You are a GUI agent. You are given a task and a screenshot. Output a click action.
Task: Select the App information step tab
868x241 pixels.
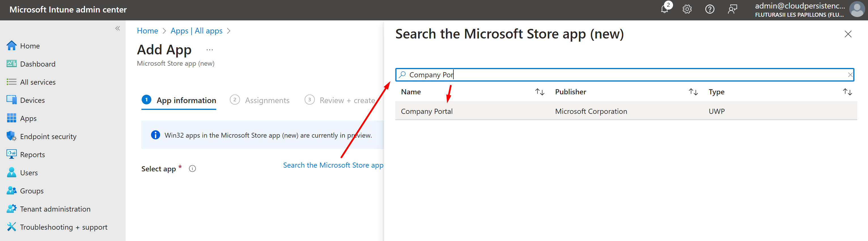[x=179, y=100]
